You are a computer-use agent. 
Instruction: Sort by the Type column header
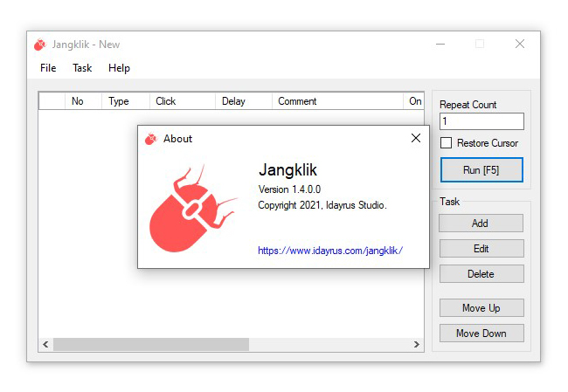point(126,101)
